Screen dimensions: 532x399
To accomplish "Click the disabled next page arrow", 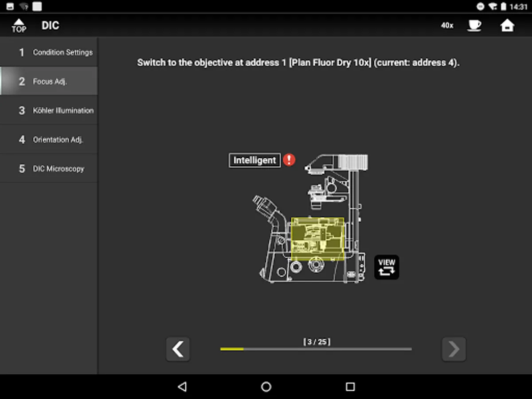I will [454, 349].
